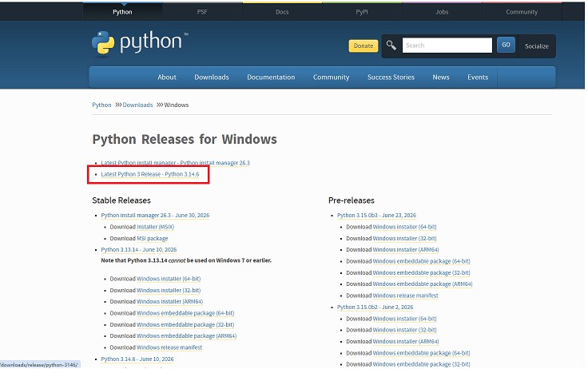
Task: Open Python 3.15.0b2 - June 2, 2026 pre-release
Action: 375,307
